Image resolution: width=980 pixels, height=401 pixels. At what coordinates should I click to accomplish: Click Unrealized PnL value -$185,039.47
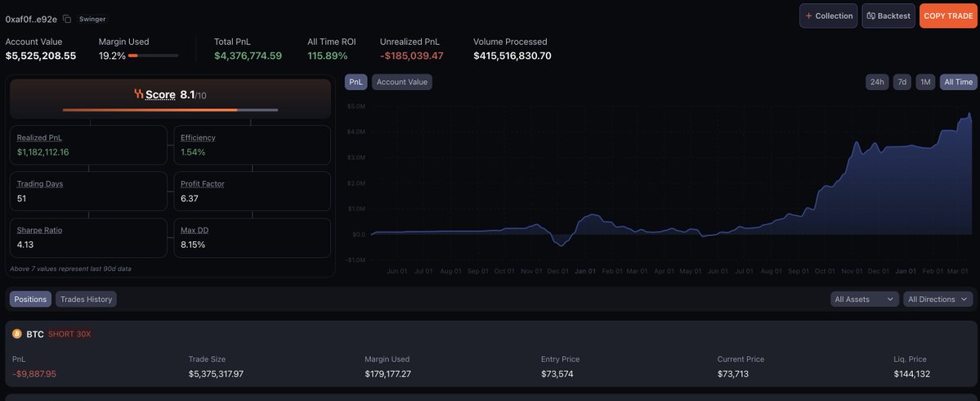[x=412, y=56]
